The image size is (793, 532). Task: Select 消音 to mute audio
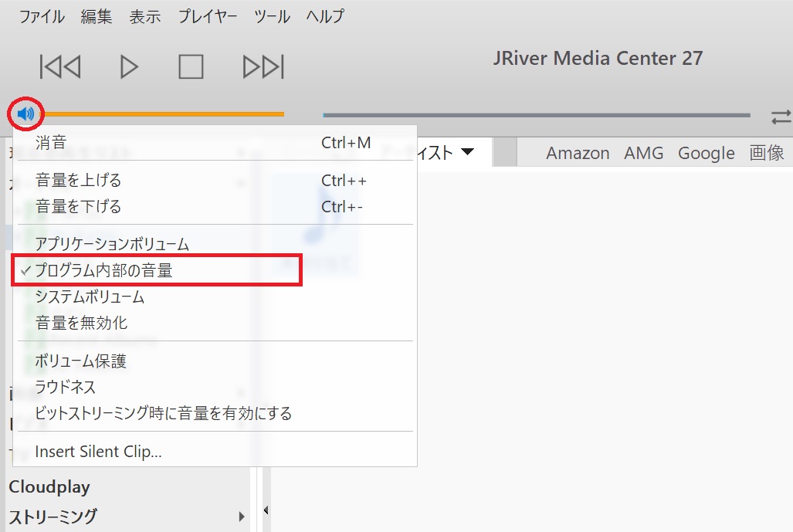pos(215,143)
